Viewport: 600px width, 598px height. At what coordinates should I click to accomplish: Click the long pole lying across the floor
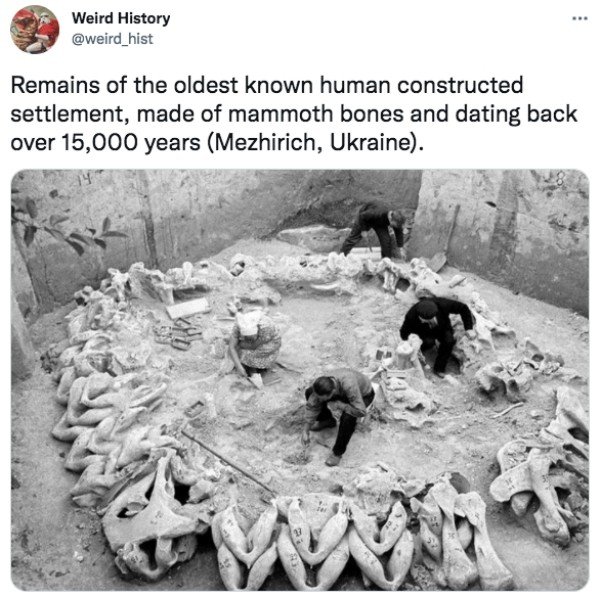pos(228,462)
